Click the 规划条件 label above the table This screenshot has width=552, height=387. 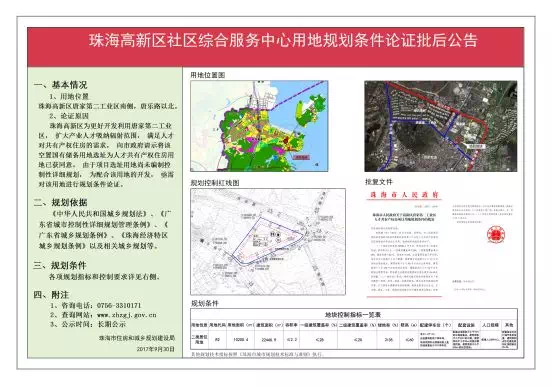click(x=205, y=304)
